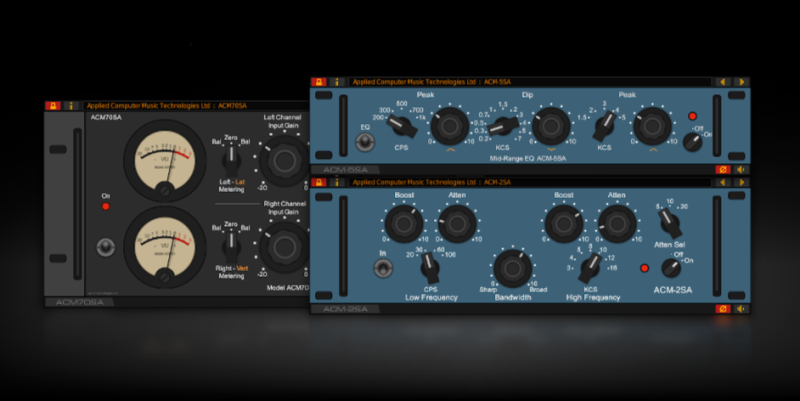Click the bypass icon on ACM-2SA

722,309
